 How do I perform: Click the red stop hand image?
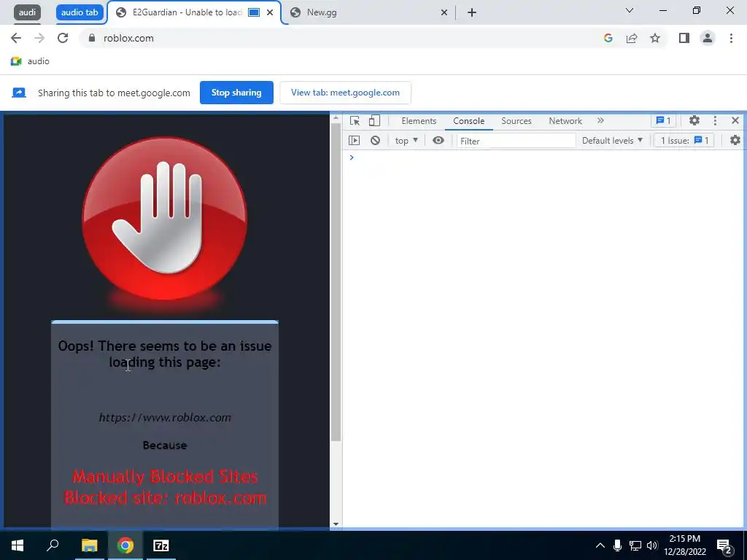tap(165, 219)
